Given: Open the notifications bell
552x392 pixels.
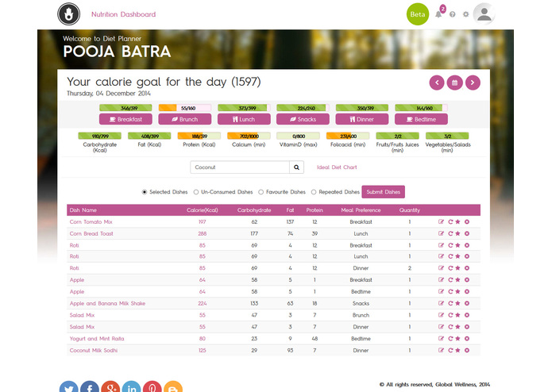Looking at the screenshot, I should [438, 14].
